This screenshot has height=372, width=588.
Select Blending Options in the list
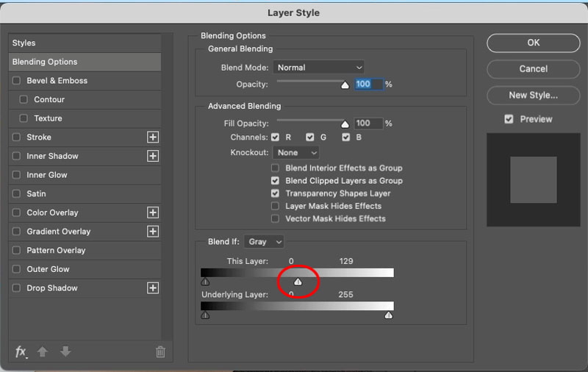tap(85, 62)
